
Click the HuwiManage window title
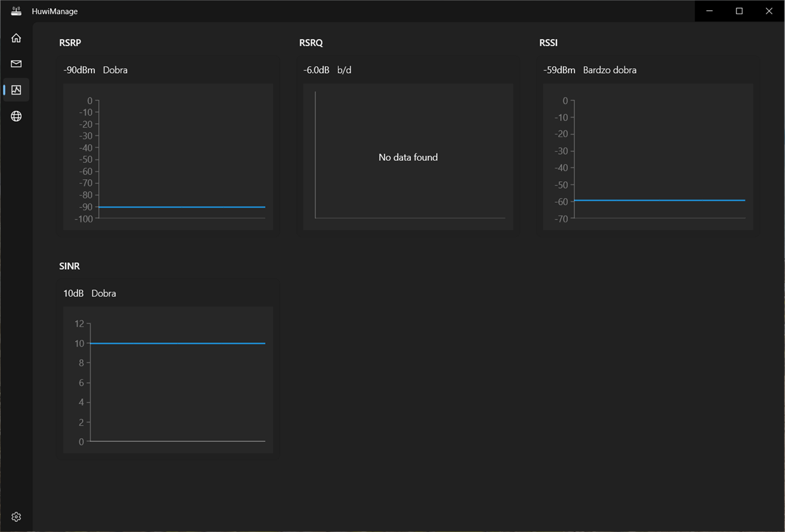(x=55, y=11)
